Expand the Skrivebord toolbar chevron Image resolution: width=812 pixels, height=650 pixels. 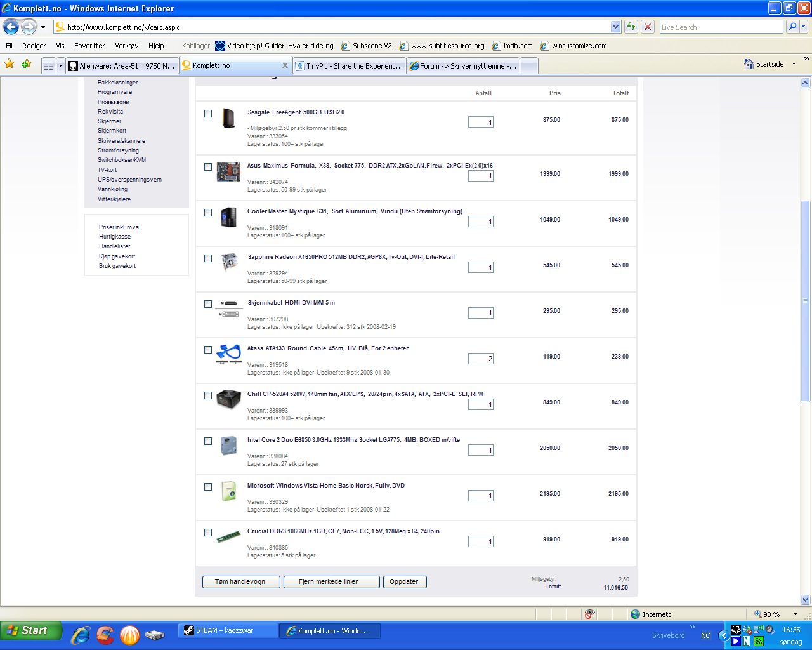click(693, 628)
